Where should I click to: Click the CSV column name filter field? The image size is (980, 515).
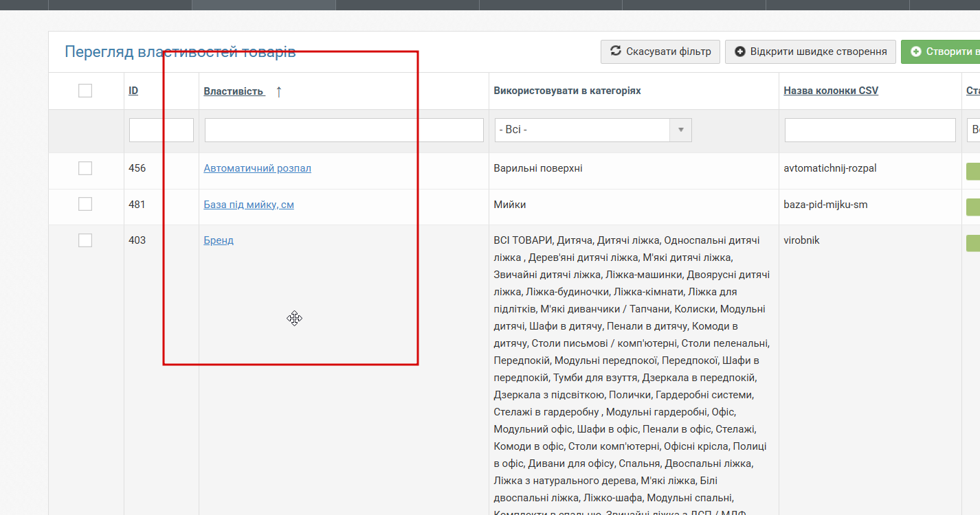tap(870, 130)
